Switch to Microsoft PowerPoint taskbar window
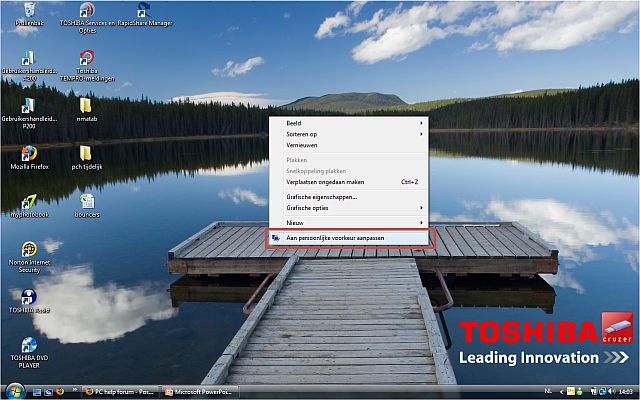 (200, 392)
